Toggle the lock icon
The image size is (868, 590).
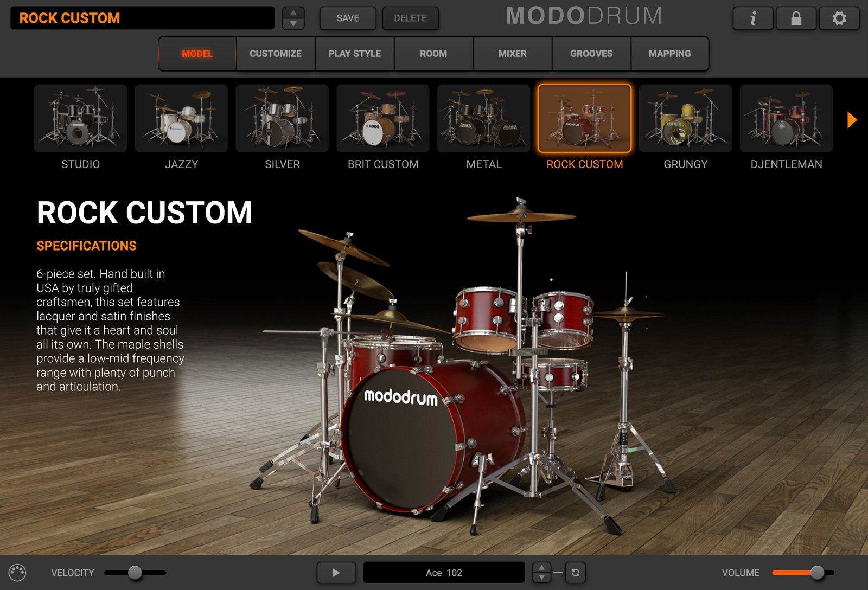796,18
